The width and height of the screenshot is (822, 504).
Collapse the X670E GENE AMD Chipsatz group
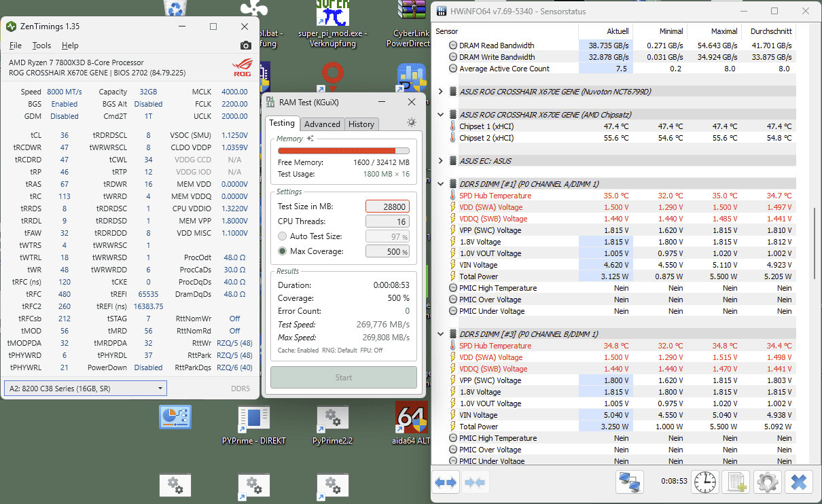coord(440,115)
